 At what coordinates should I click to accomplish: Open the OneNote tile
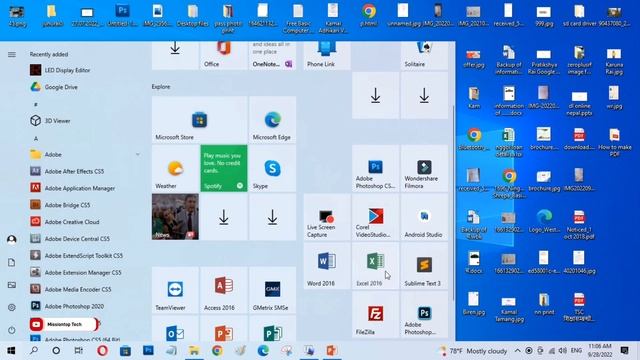click(272, 55)
